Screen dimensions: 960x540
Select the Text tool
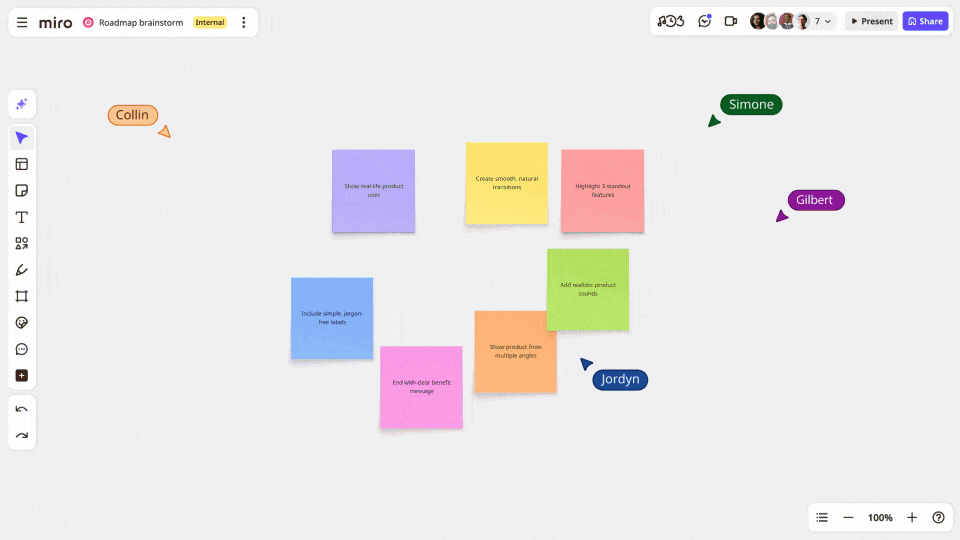(x=22, y=217)
